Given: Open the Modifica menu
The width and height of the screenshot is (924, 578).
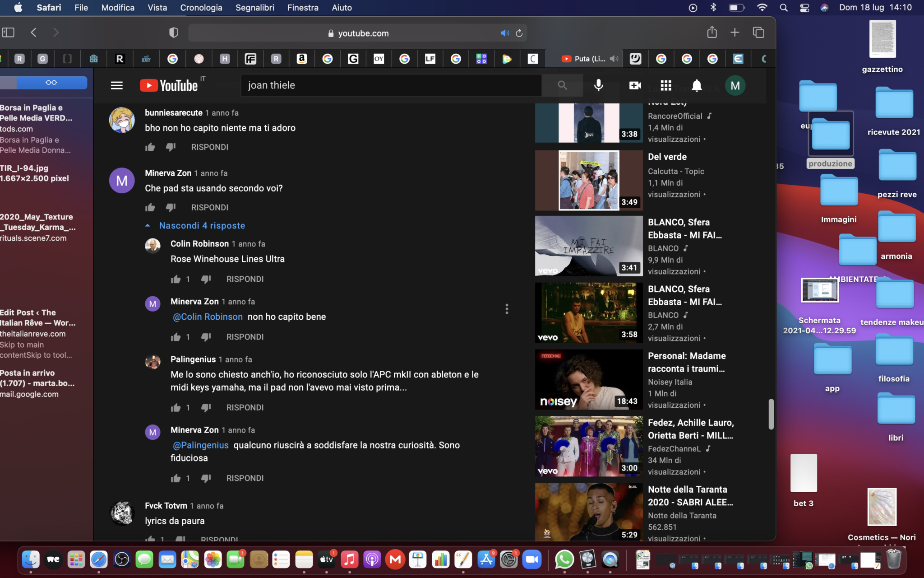Looking at the screenshot, I should [118, 8].
